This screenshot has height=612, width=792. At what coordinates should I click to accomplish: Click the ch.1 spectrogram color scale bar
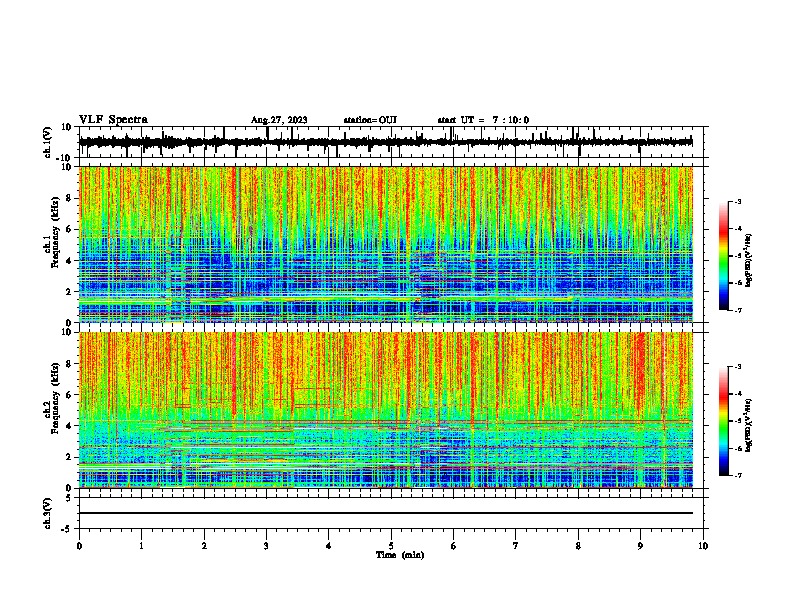(x=723, y=256)
